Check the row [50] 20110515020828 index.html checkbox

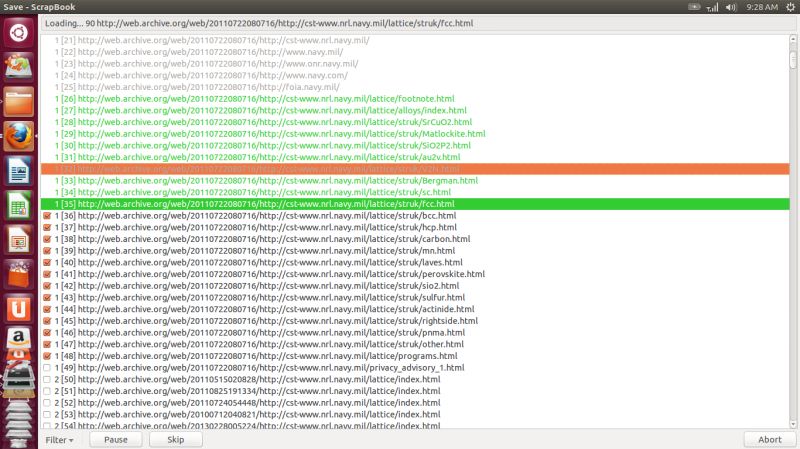[x=47, y=380]
